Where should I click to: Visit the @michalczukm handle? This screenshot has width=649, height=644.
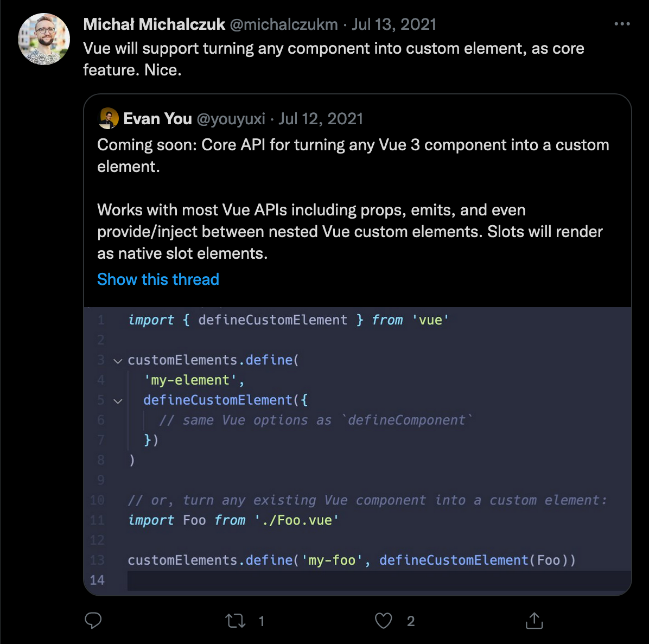(x=283, y=25)
